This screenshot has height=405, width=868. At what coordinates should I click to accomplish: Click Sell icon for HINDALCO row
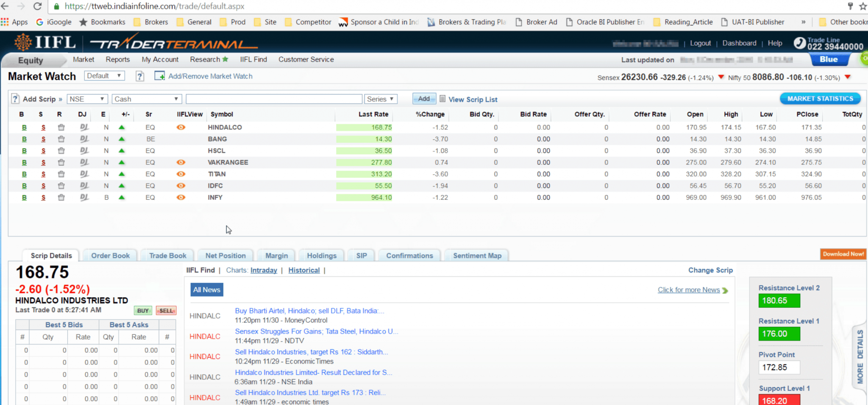[x=43, y=128]
